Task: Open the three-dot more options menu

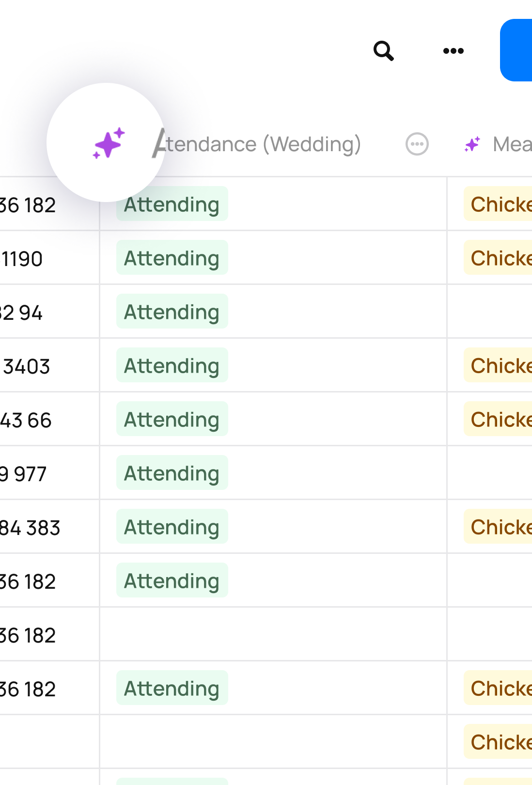Action: pyautogui.click(x=454, y=50)
